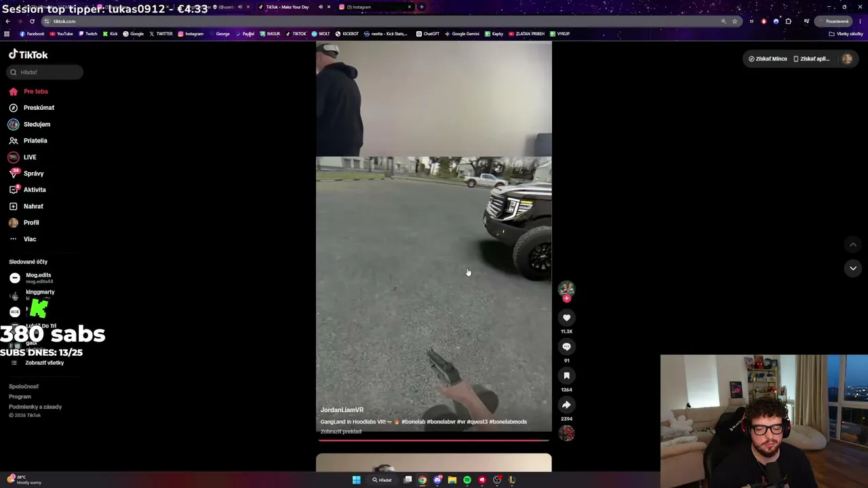Image resolution: width=868 pixels, height=488 pixels.
Task: Open the Facebook bookmark
Action: 32,34
